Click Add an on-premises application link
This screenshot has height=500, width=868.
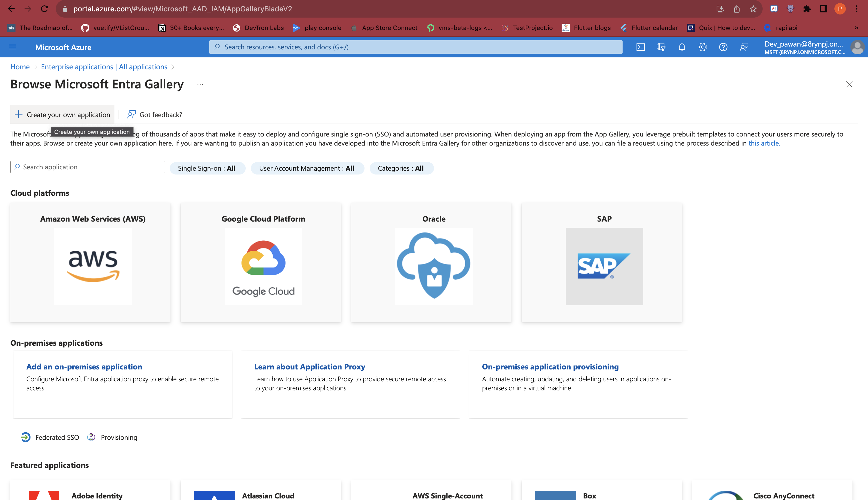coord(84,366)
